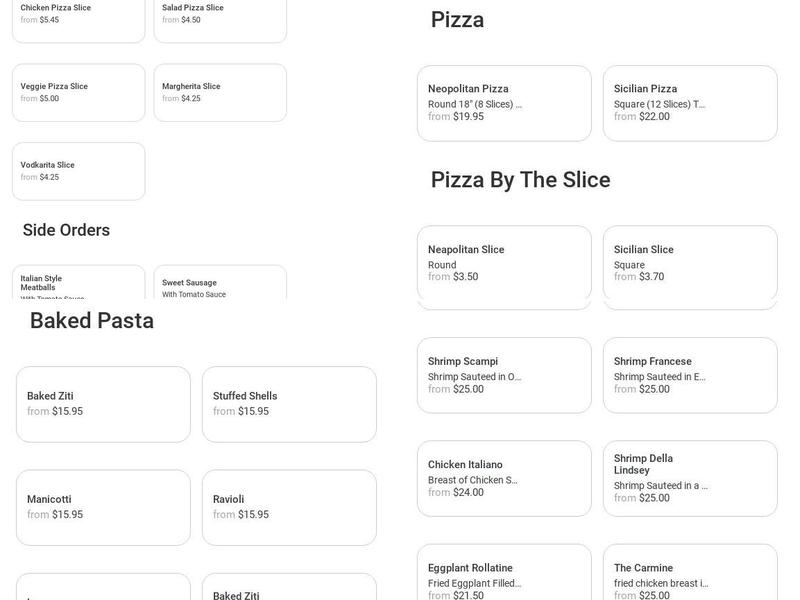Click the Side Orders section heading
Screen dimensions: 800x600
[66, 229]
